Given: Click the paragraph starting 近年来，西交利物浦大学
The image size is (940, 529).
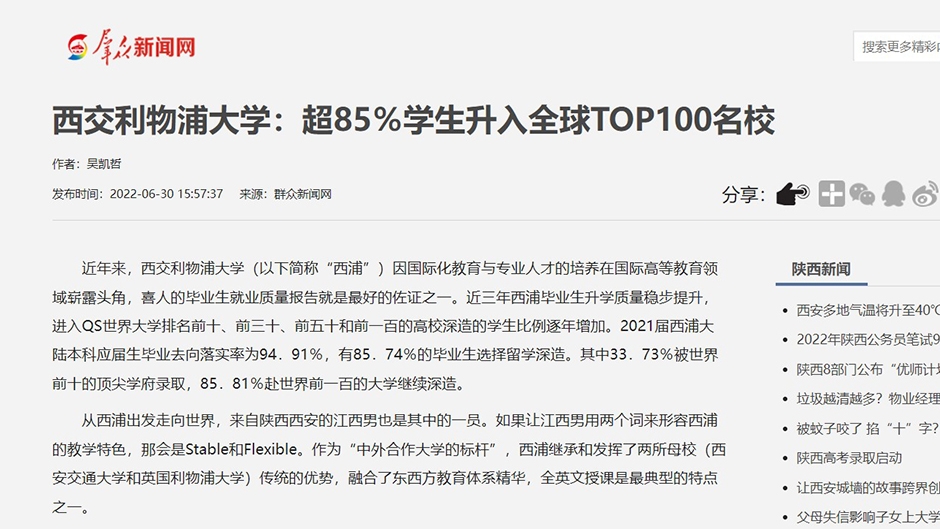Looking at the screenshot, I should click(385, 326).
